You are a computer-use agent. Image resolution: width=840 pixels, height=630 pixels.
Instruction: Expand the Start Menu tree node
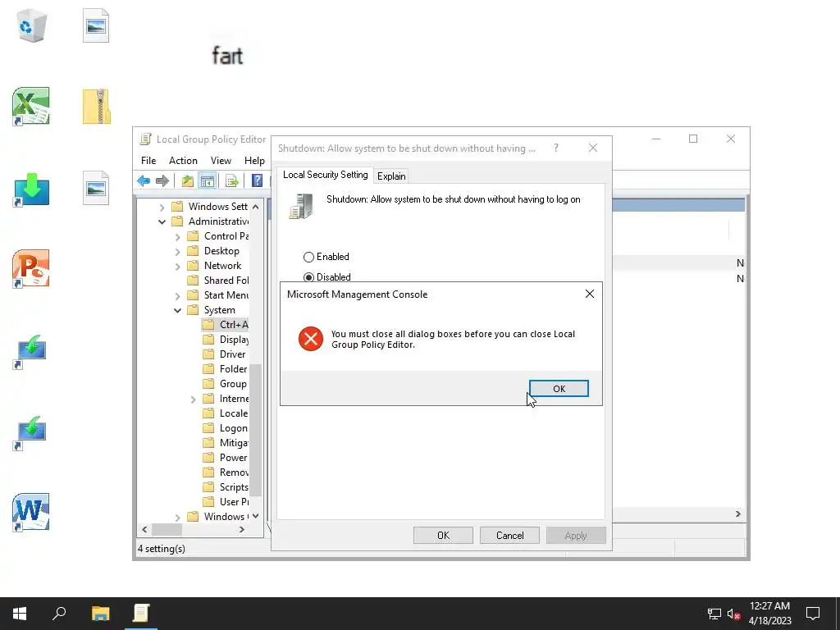pos(177,295)
